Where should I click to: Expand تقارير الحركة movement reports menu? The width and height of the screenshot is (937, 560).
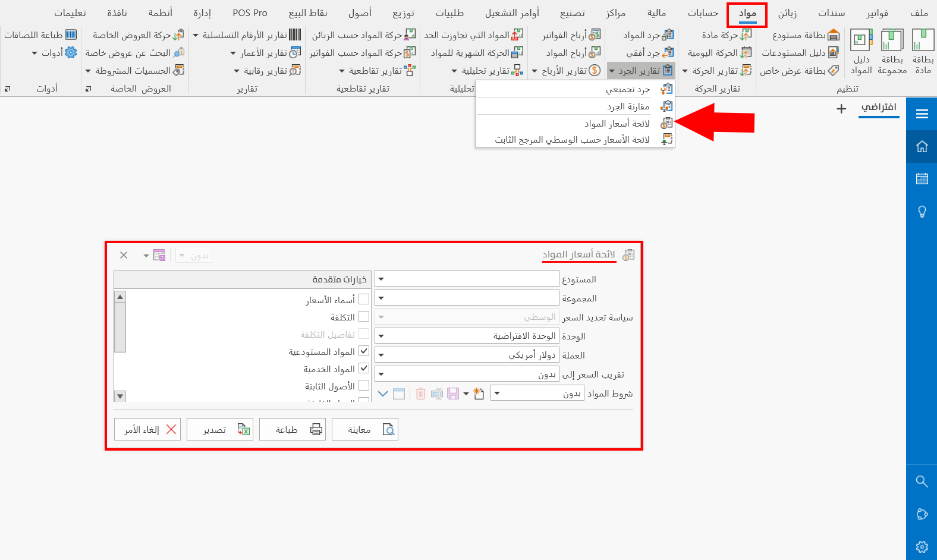point(716,71)
